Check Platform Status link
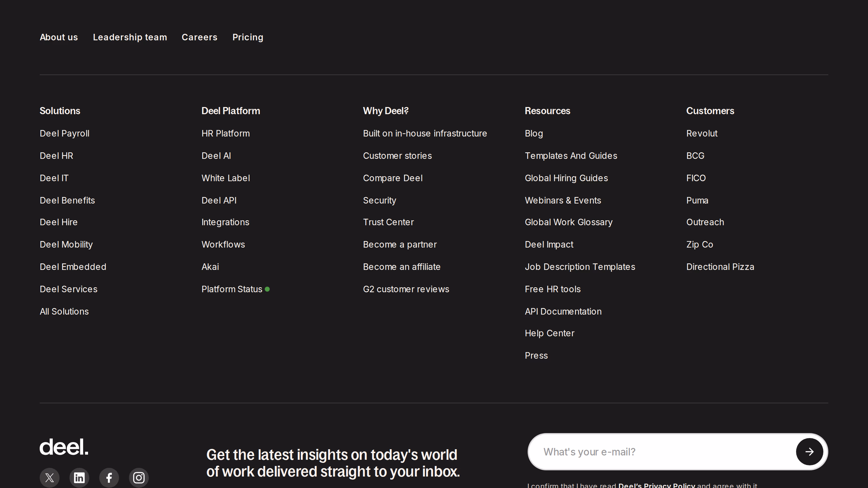This screenshot has height=488, width=868. pyautogui.click(x=232, y=289)
